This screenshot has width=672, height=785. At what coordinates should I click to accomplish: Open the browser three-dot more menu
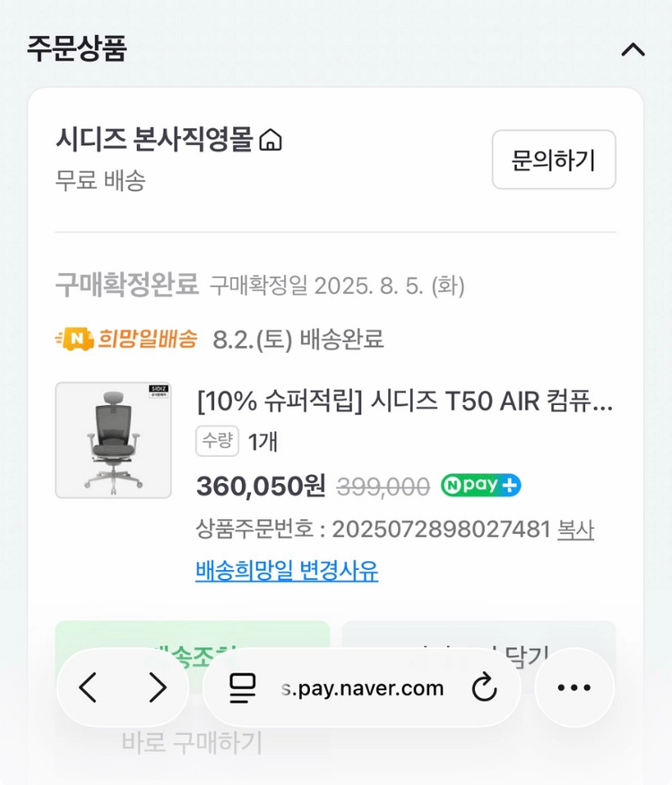click(574, 687)
